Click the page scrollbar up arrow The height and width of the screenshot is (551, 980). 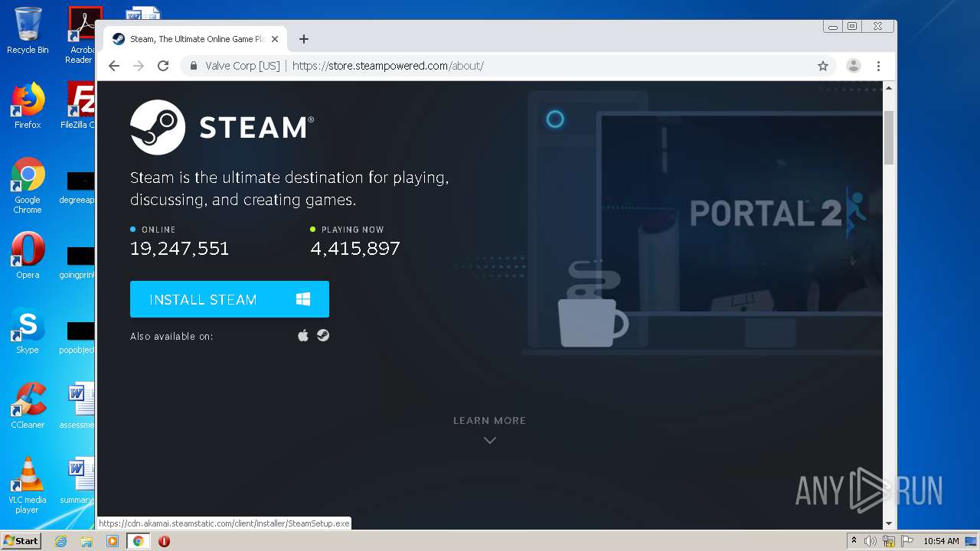(x=889, y=88)
